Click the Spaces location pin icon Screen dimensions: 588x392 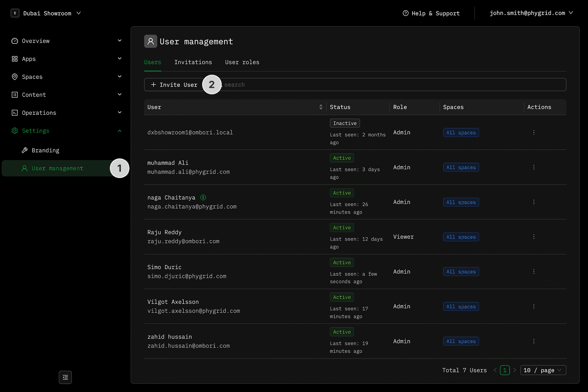click(x=15, y=77)
